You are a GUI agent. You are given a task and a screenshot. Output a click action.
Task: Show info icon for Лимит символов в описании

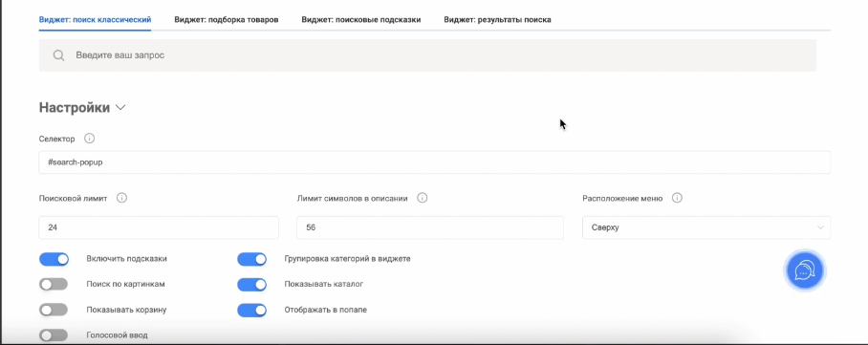click(x=422, y=198)
